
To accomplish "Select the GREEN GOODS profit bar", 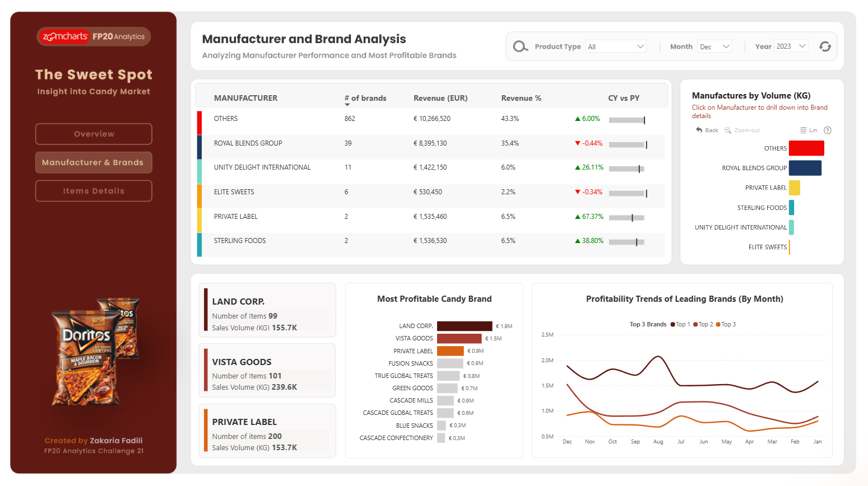I will [x=447, y=388].
